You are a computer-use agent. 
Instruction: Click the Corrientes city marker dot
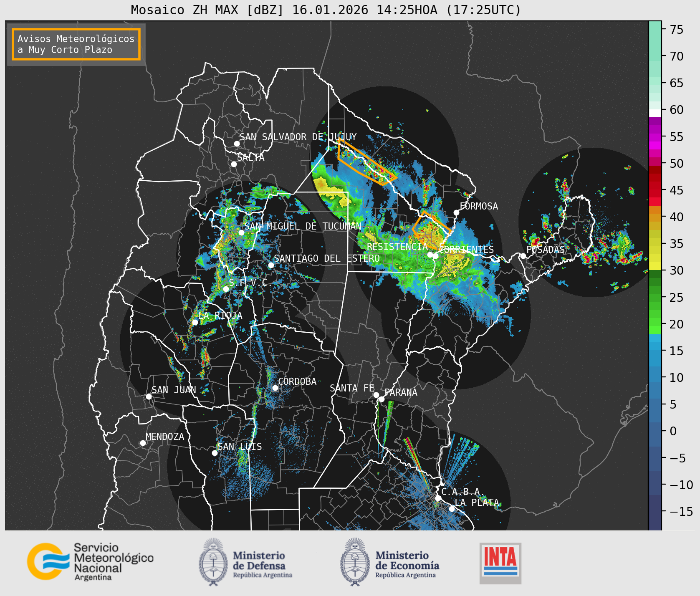[435, 256]
